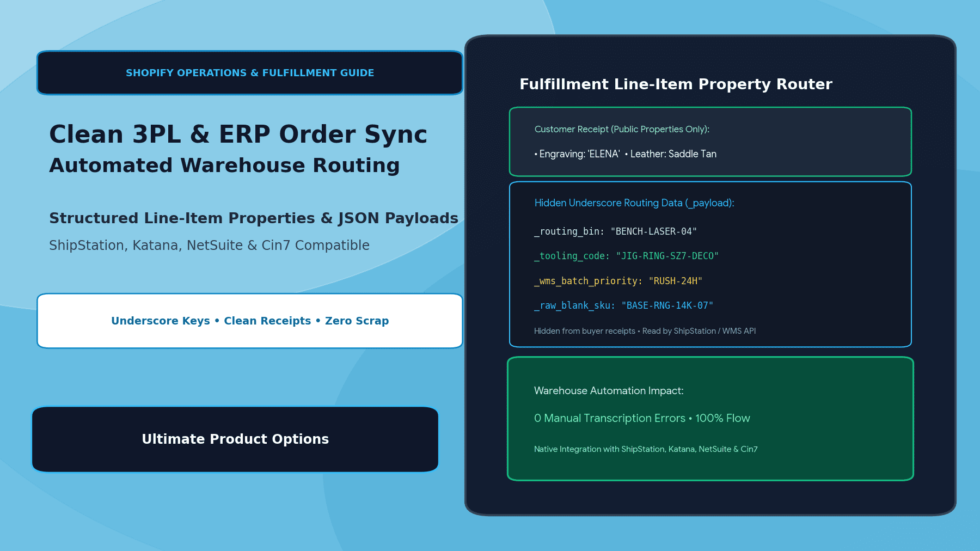Select the Customer Receipt (Public Properties Only) label
Viewport: 980px width, 551px height.
[622, 129]
